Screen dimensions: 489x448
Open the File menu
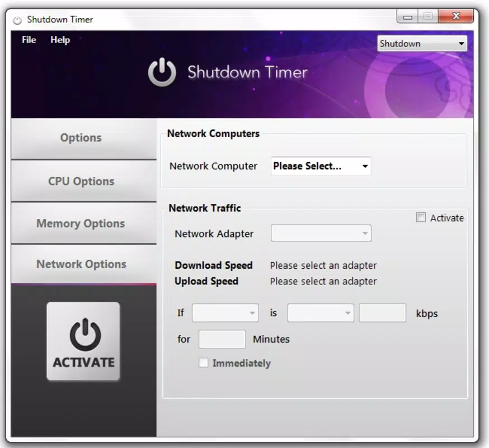[29, 40]
